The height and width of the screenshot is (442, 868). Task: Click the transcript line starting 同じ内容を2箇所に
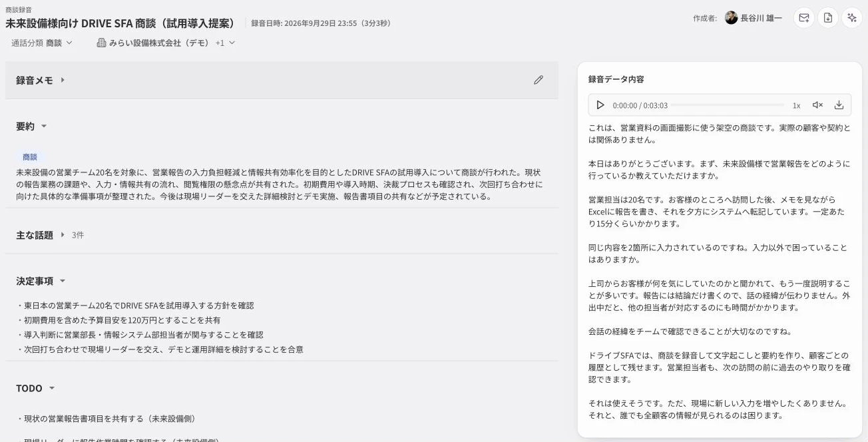coord(720,254)
